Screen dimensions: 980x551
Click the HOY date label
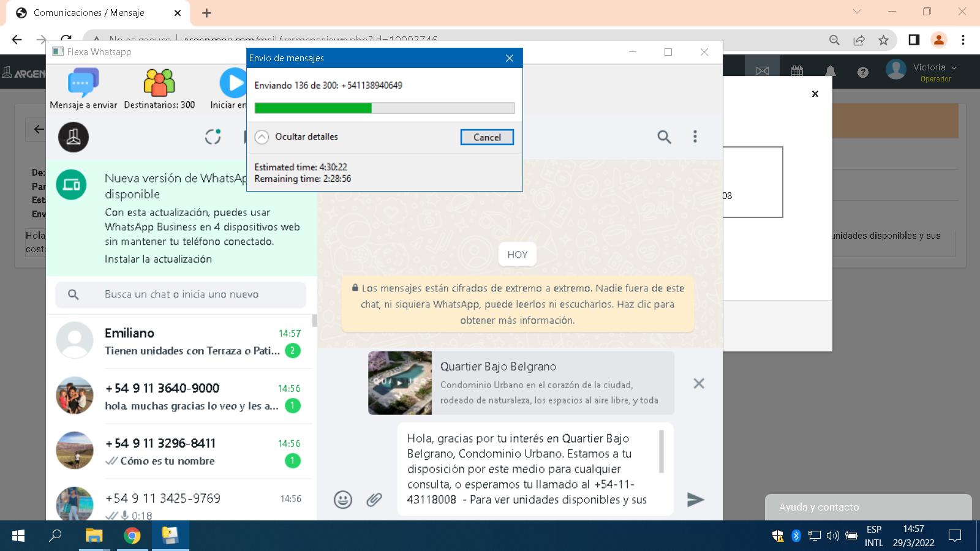click(518, 255)
